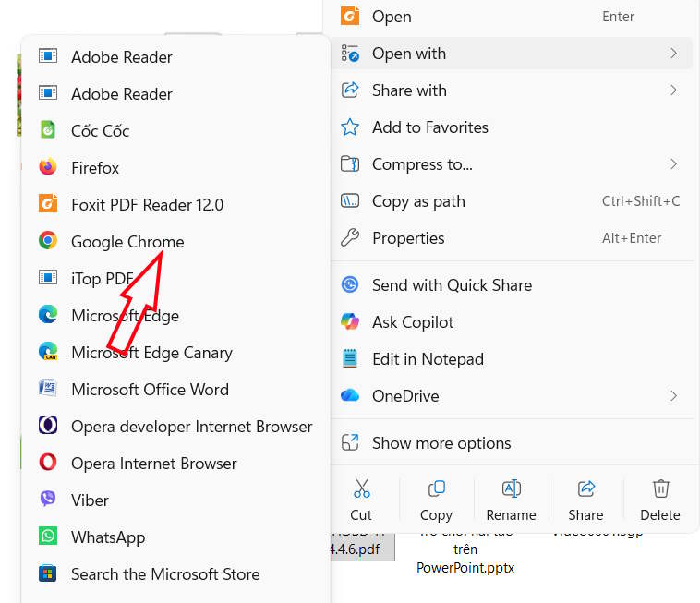Select Search the Microsoft Store label
This screenshot has width=700, height=603.
[165, 574]
